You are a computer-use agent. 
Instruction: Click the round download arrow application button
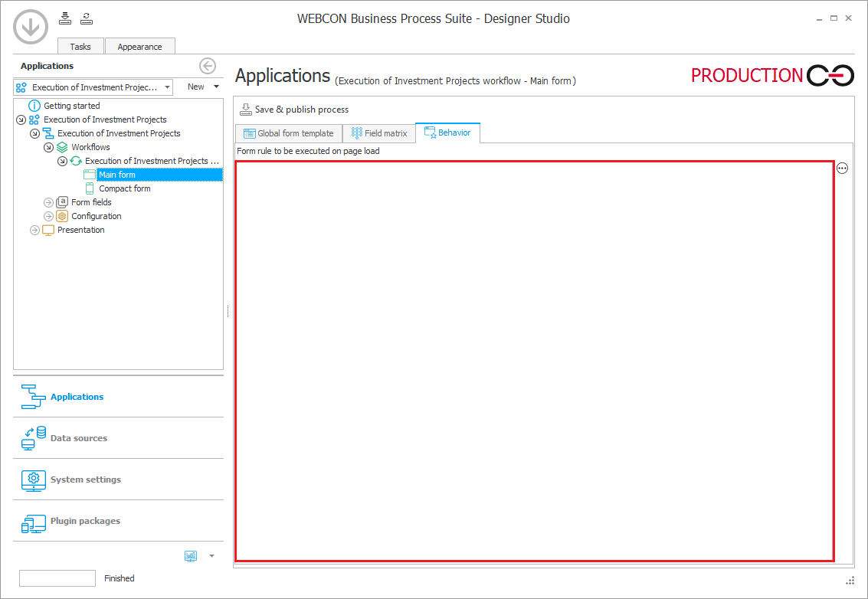[31, 26]
